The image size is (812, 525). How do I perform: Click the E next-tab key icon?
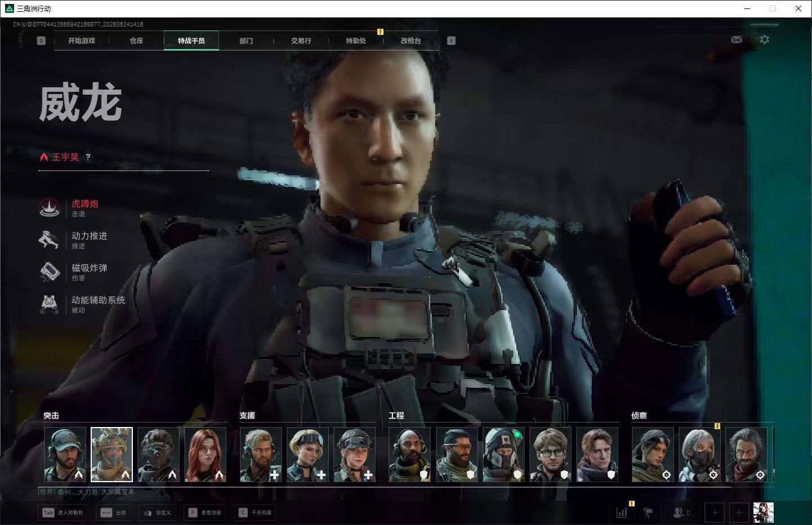click(x=451, y=41)
